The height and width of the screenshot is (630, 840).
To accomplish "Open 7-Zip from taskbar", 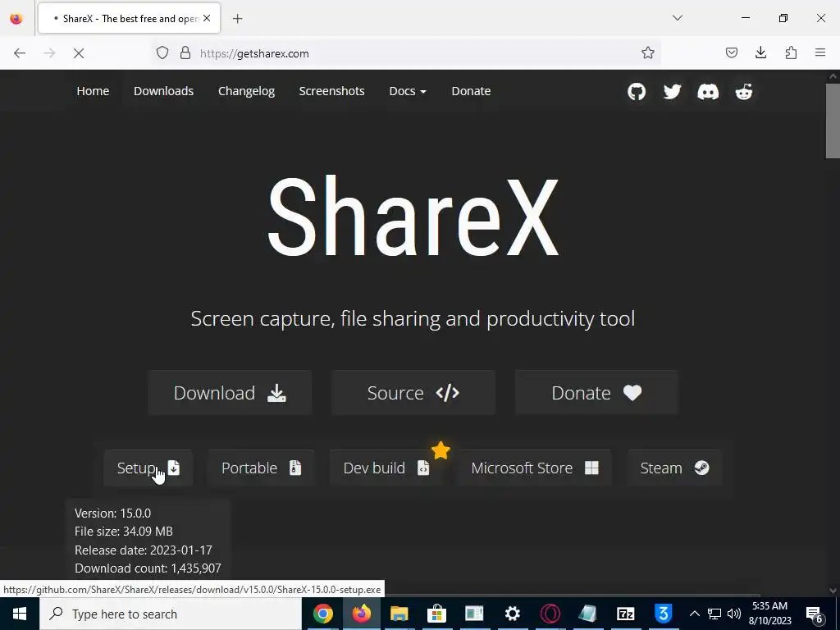I will [626, 614].
